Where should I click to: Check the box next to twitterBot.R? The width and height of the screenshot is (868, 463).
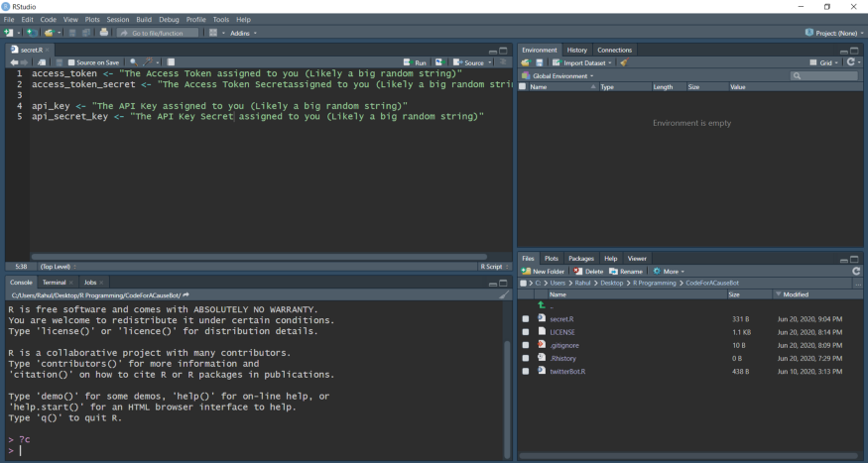(x=526, y=371)
